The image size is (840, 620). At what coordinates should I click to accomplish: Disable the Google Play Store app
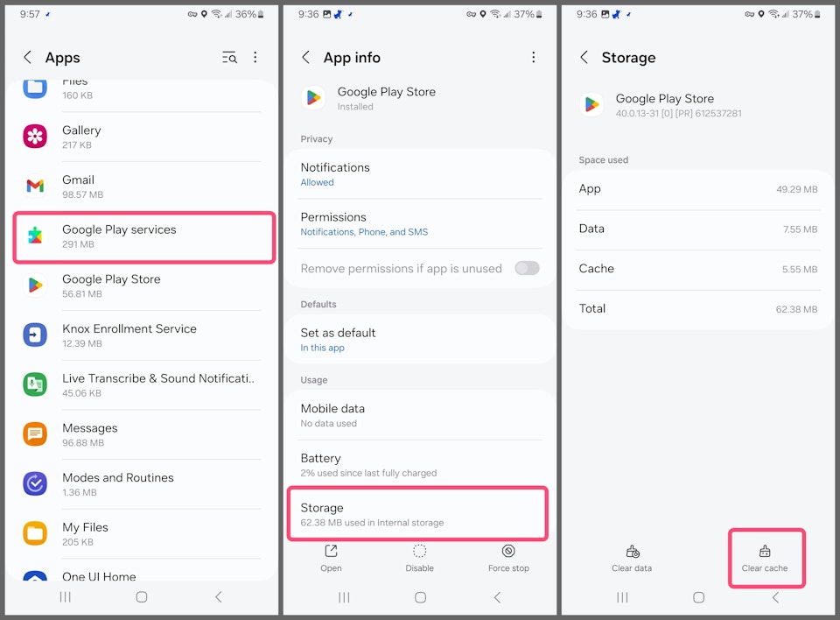419,558
